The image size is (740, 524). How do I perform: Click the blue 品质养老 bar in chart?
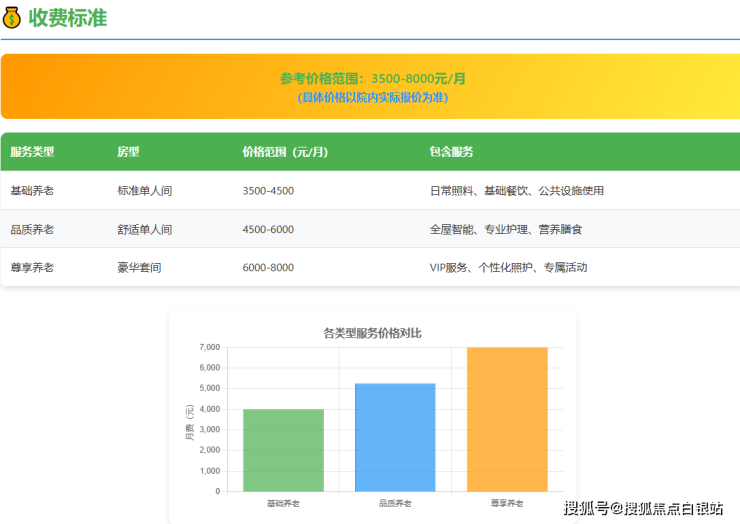(395, 438)
